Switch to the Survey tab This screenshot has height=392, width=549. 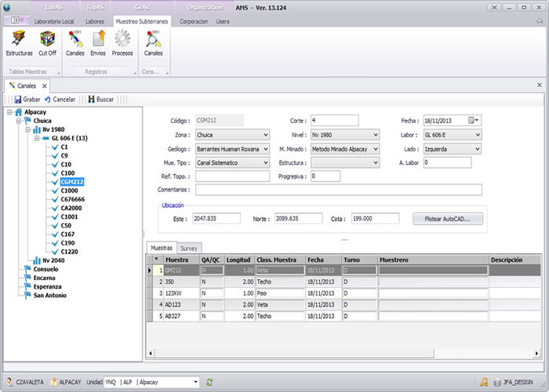point(189,248)
